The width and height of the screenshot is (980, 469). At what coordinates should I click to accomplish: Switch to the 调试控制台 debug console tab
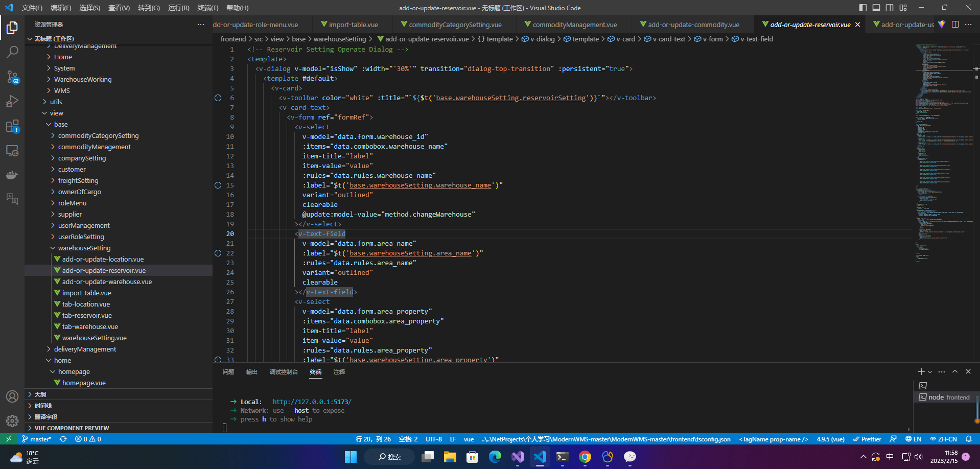coord(284,372)
